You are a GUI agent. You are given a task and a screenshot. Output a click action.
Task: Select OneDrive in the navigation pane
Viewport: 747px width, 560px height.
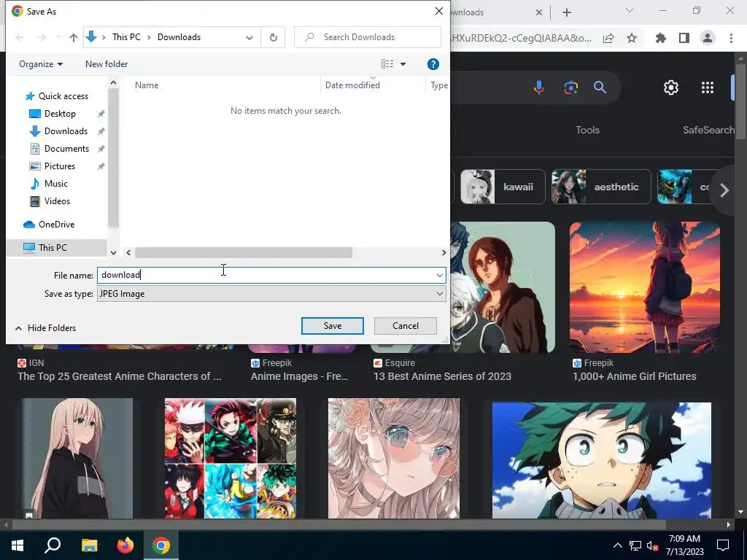pyautogui.click(x=56, y=225)
